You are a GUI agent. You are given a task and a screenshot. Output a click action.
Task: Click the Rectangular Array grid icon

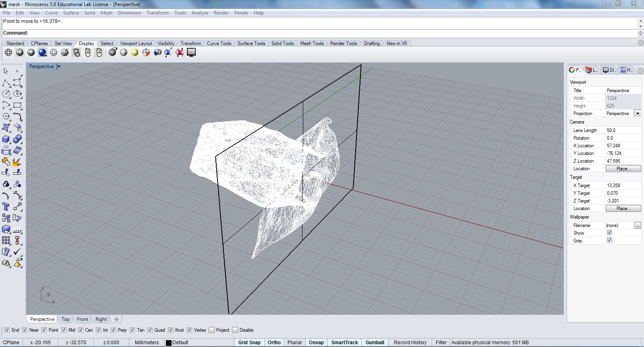tap(6, 240)
